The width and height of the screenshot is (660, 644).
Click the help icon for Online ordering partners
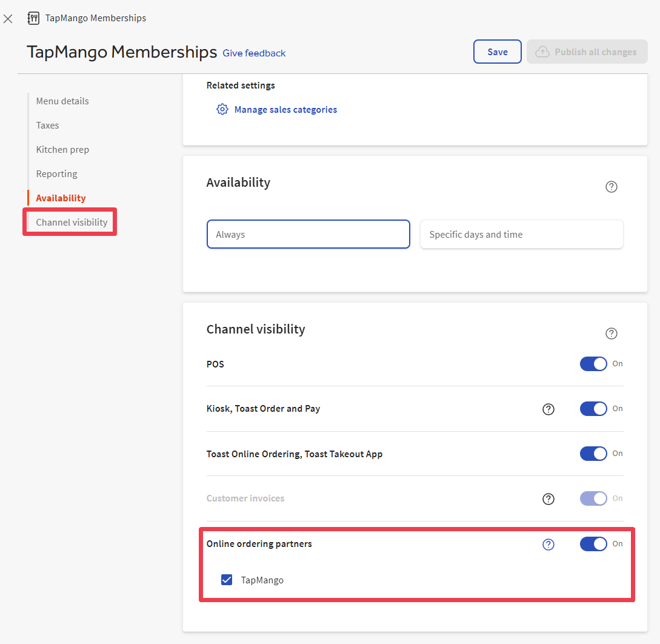548,544
